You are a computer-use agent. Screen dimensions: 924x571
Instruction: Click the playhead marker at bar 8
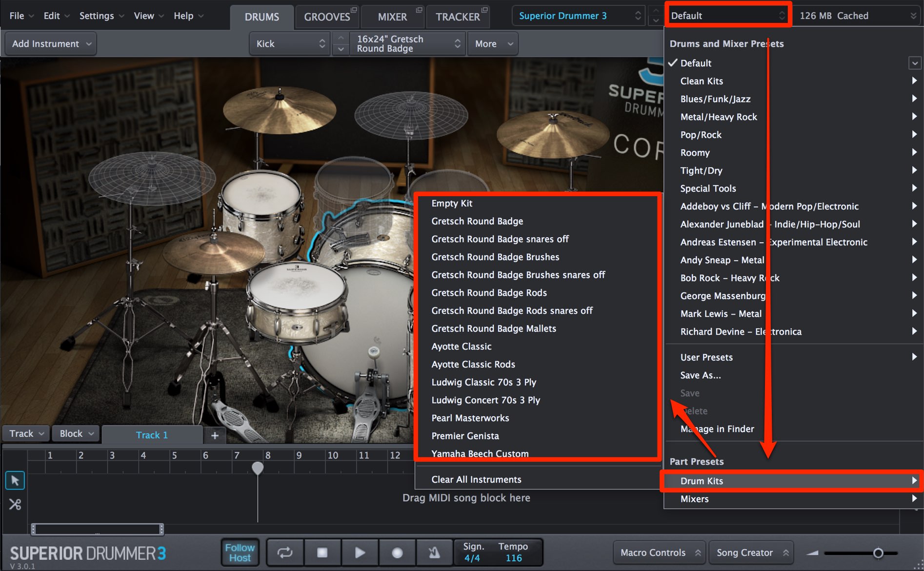coord(258,469)
